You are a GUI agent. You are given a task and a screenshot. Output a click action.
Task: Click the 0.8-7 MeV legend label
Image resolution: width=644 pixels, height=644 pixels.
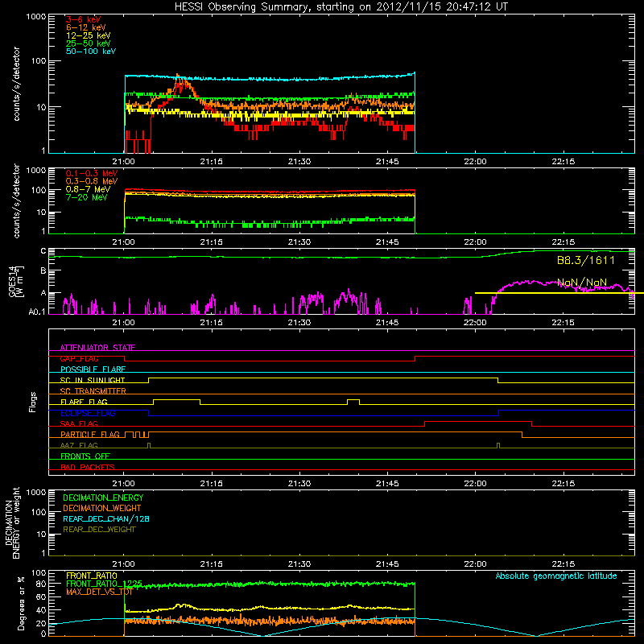click(x=88, y=189)
